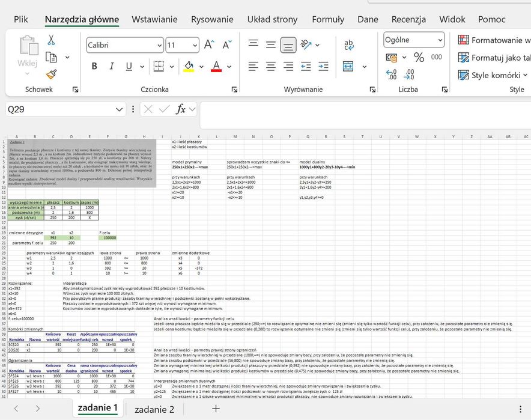Switch to the Rysowanie tab
This screenshot has width=531, height=420.
tap(212, 19)
